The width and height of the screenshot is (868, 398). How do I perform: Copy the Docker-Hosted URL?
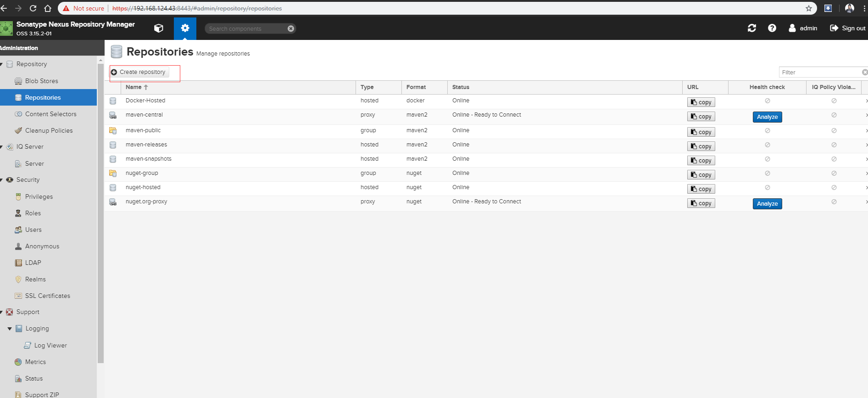pyautogui.click(x=701, y=102)
